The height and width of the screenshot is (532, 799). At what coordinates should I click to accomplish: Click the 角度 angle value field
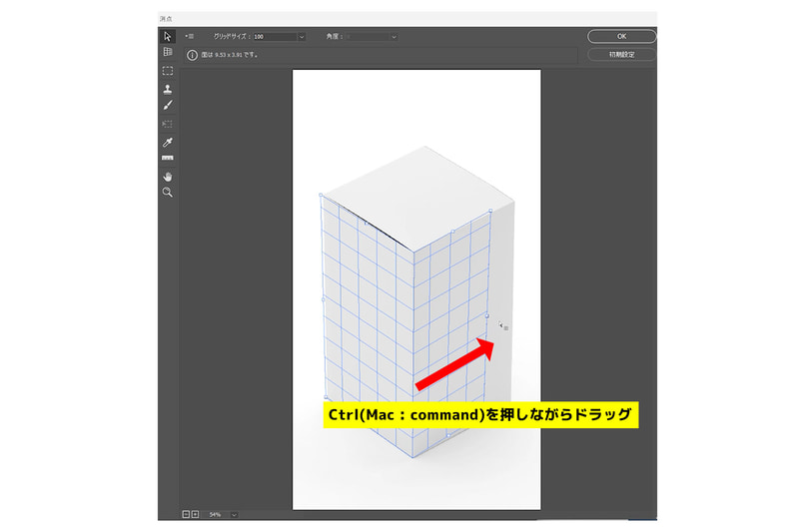(368, 37)
